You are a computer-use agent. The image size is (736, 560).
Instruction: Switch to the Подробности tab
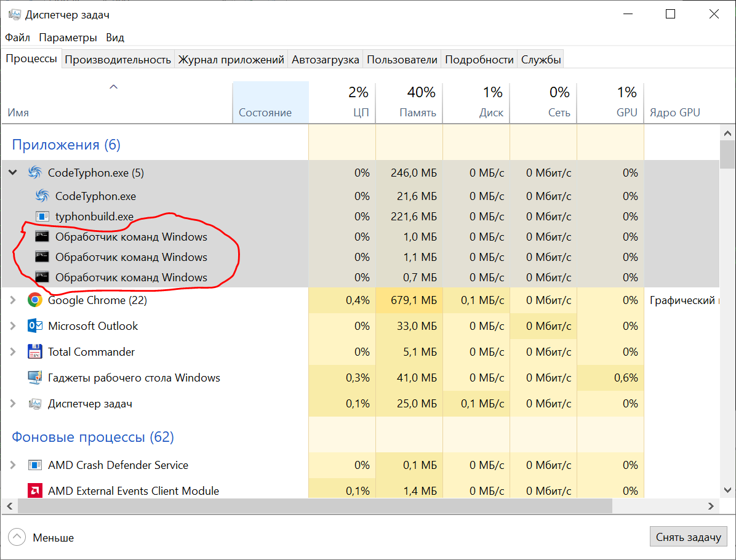point(479,60)
